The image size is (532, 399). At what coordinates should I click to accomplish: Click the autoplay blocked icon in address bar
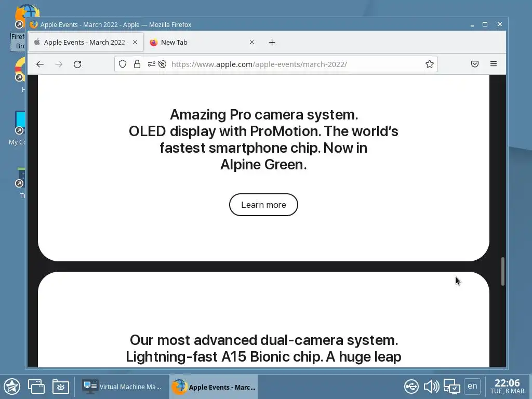(x=162, y=64)
